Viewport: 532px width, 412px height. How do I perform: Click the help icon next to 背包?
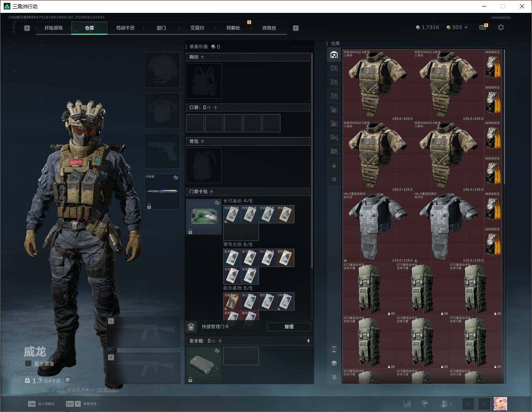(202, 142)
